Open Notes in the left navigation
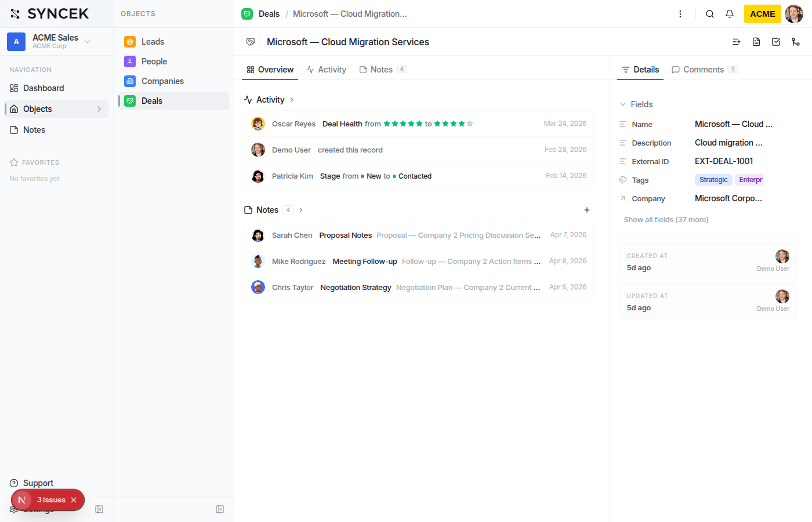The width and height of the screenshot is (812, 522). point(56,130)
